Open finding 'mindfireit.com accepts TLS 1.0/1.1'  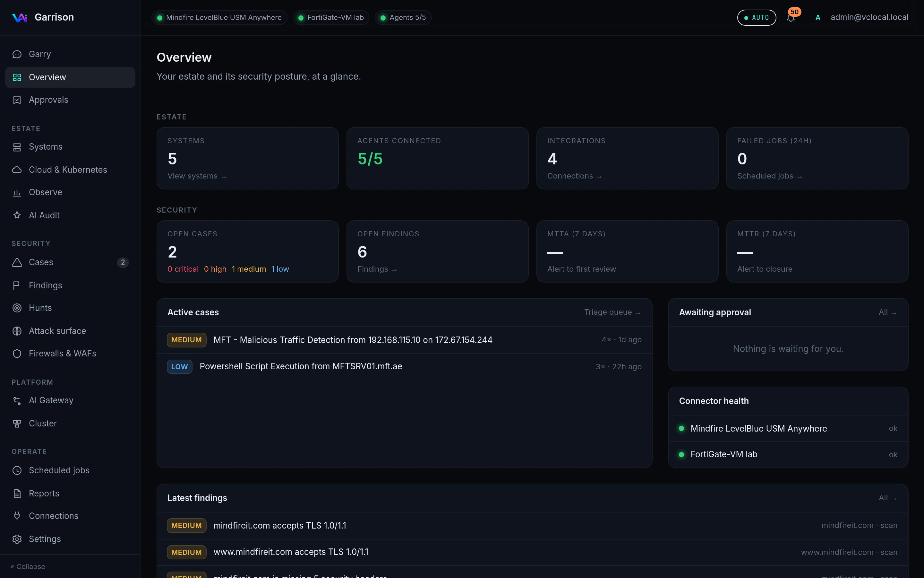(x=532, y=526)
